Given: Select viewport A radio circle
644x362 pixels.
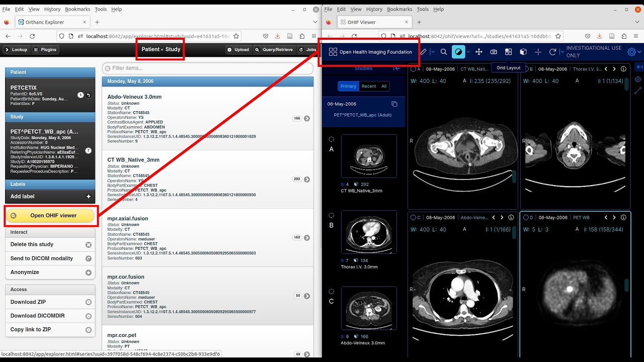Looking at the screenshot, I should click(414, 69).
